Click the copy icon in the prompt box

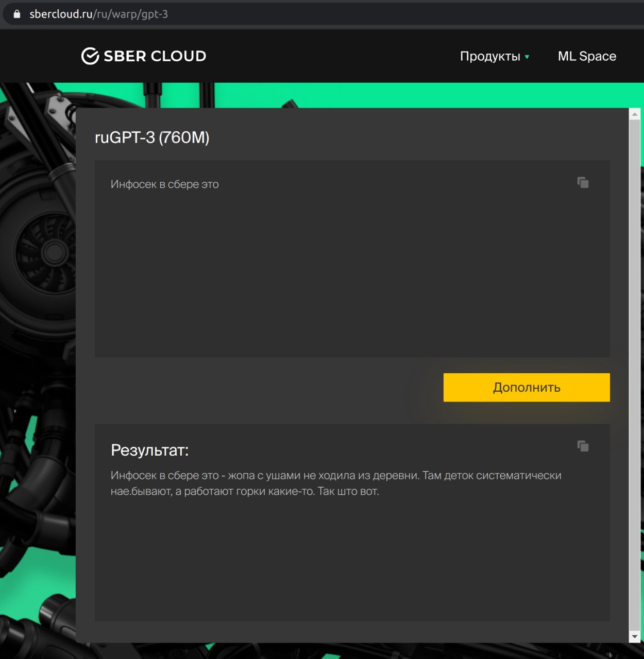click(583, 182)
